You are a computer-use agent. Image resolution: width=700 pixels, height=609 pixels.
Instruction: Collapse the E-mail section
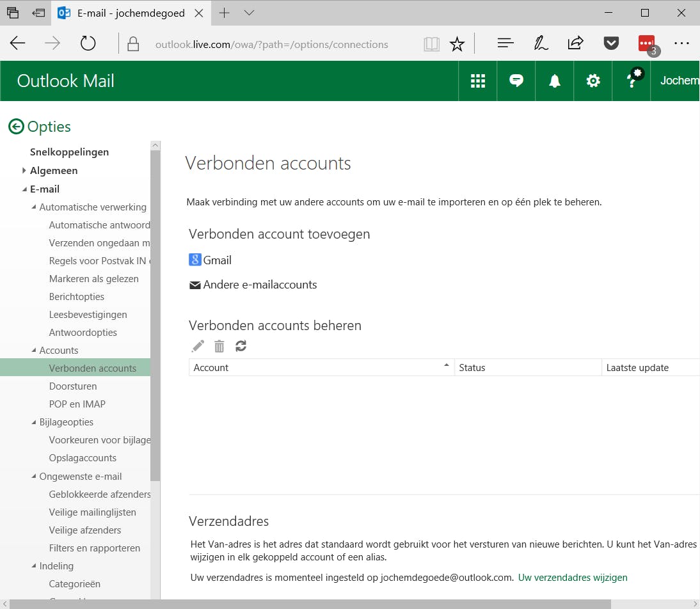click(x=24, y=189)
